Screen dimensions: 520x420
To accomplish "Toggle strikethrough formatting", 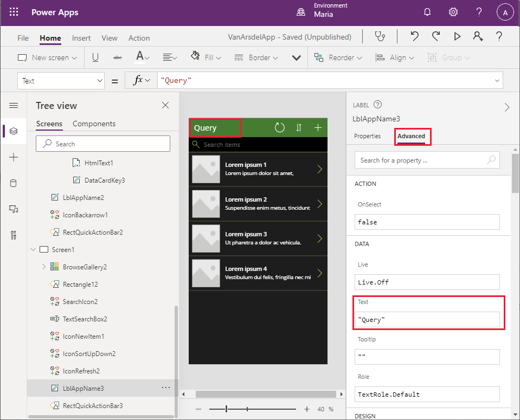I will tap(117, 57).
